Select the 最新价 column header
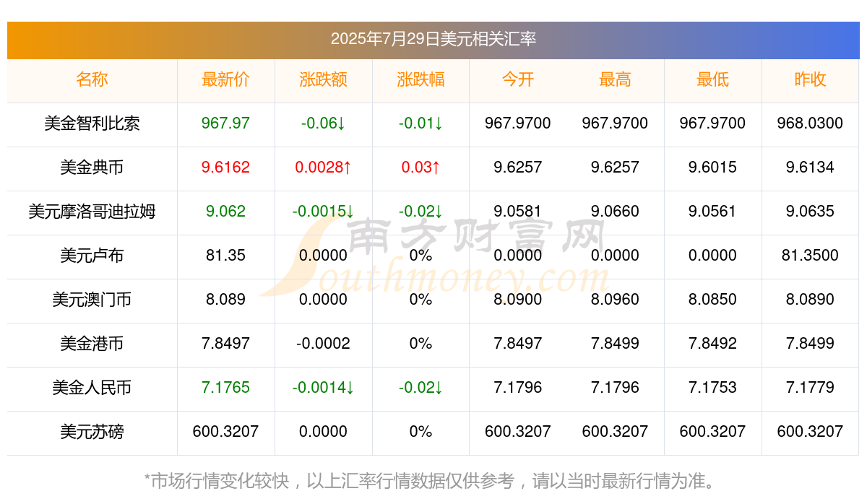This screenshot has width=867, height=504. tap(225, 79)
